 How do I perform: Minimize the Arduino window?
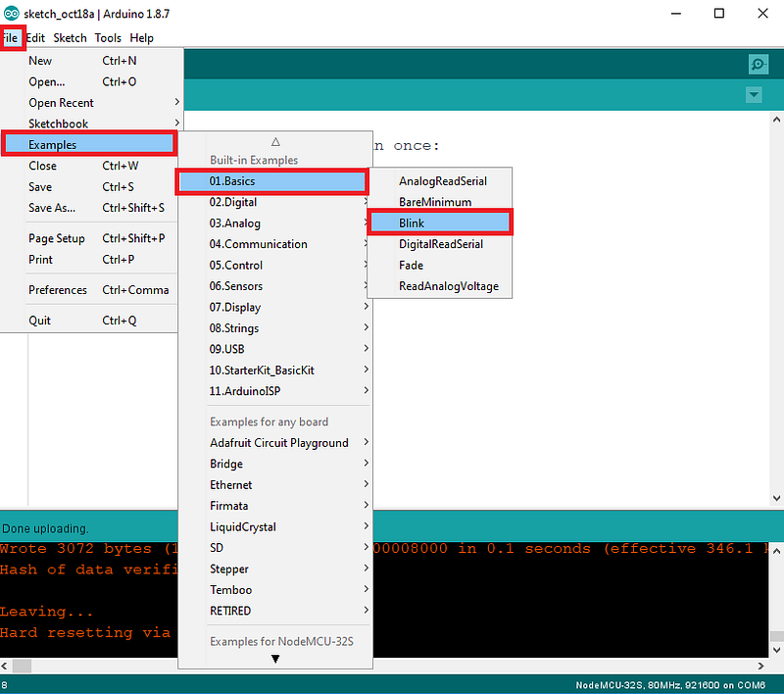tap(676, 14)
